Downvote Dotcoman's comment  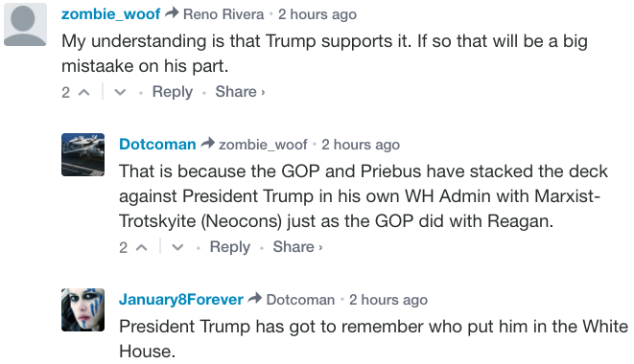tap(177, 247)
